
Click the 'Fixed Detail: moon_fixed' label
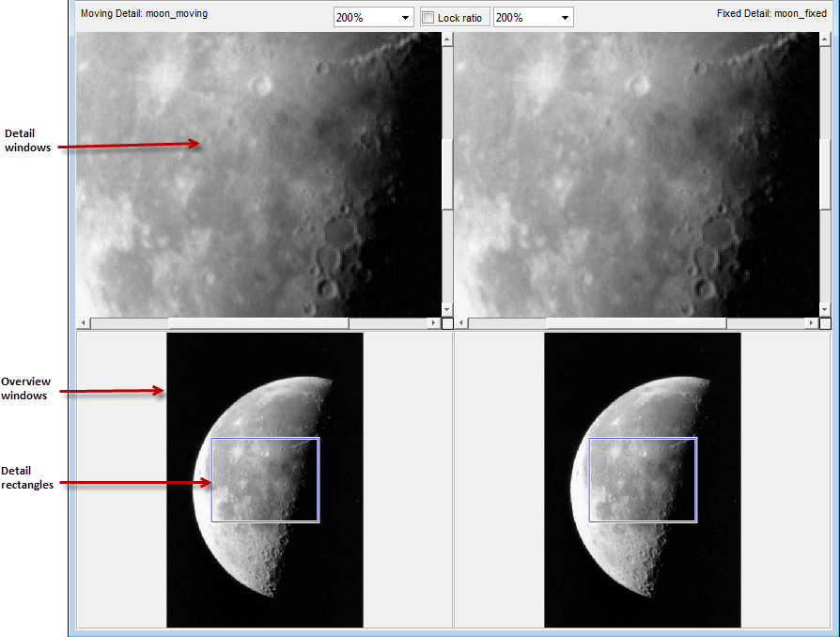point(771,13)
